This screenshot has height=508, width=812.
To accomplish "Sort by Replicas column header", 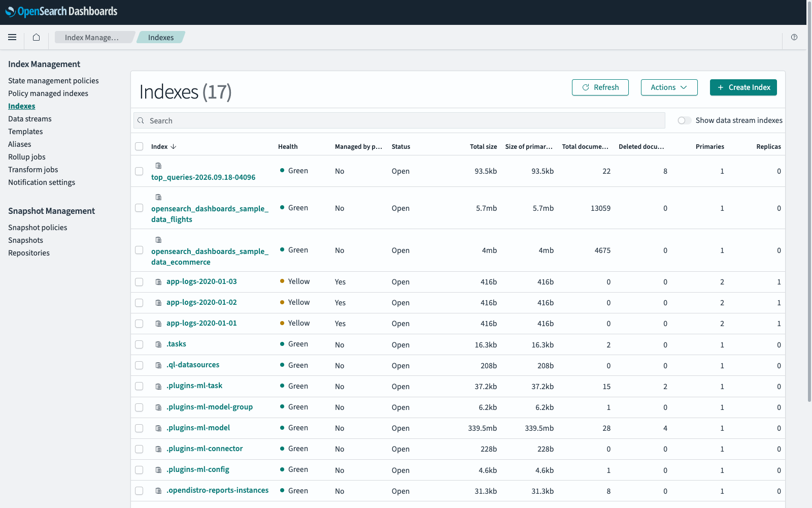I will [x=768, y=146].
